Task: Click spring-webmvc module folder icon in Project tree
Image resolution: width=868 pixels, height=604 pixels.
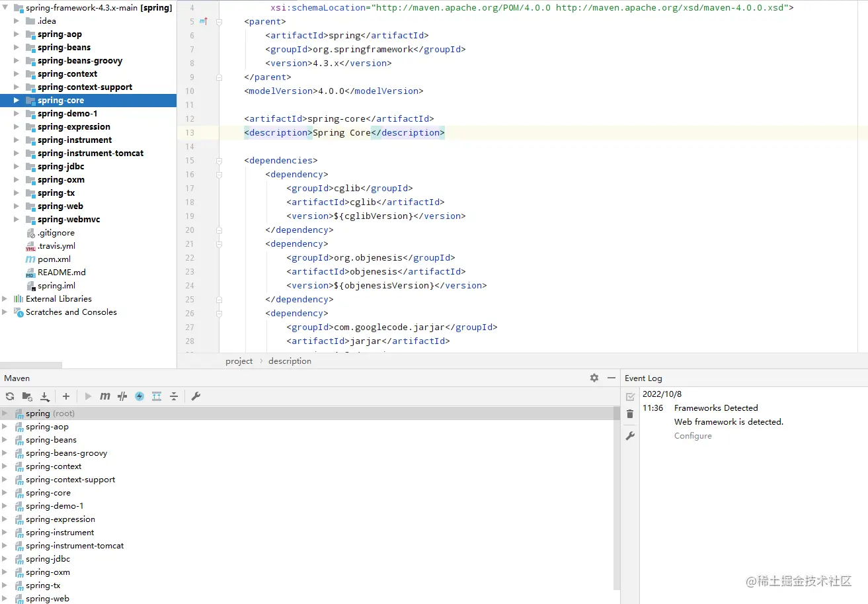Action: coord(30,220)
